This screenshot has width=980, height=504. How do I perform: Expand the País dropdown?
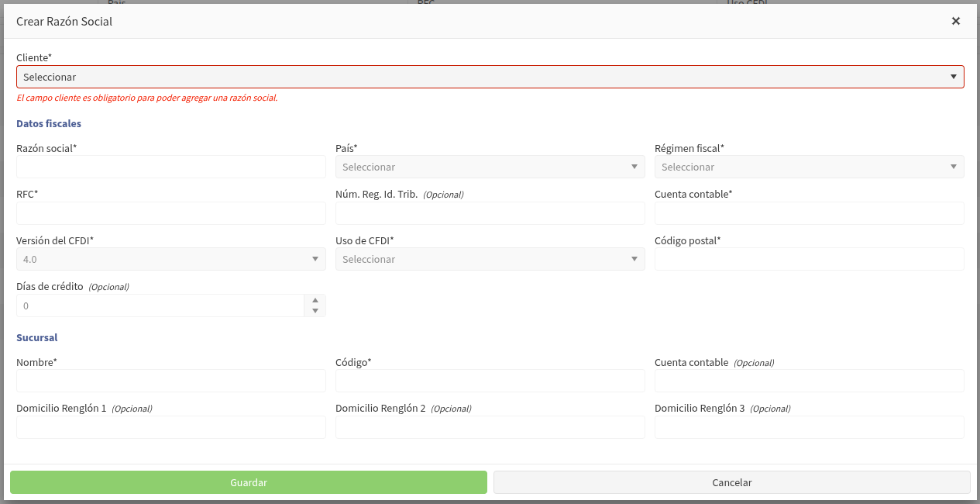(490, 167)
